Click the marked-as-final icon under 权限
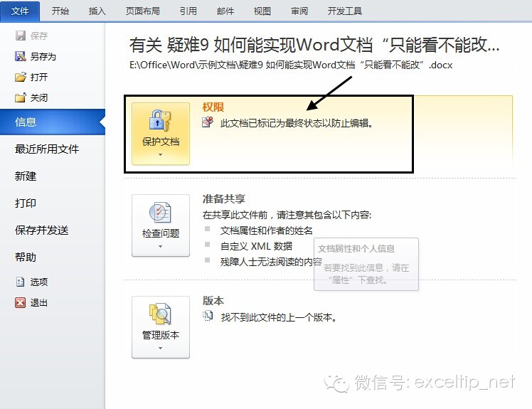This screenshot has height=409, width=532. (x=208, y=122)
